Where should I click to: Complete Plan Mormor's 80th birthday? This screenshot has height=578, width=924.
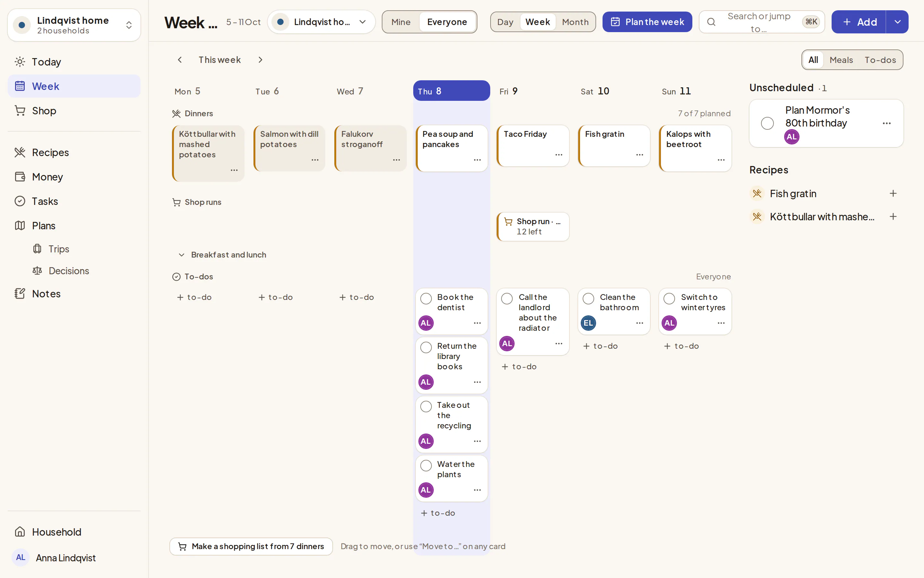[x=767, y=123]
